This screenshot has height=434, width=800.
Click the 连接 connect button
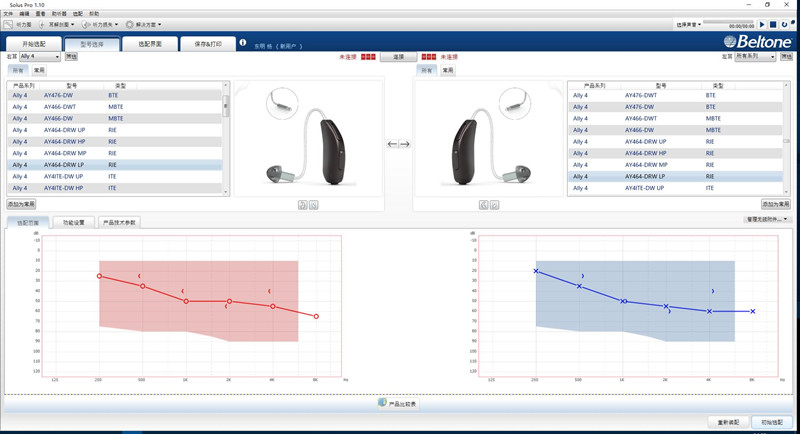tap(397, 57)
